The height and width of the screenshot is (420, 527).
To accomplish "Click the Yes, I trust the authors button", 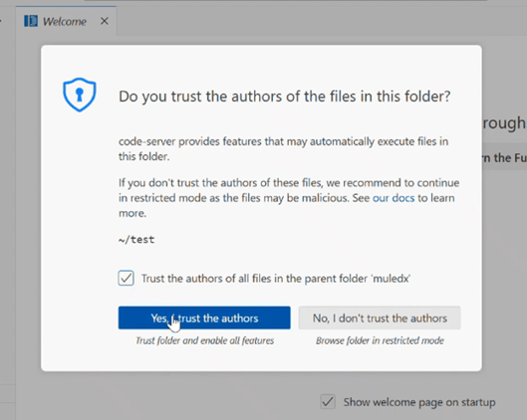I will point(204,317).
